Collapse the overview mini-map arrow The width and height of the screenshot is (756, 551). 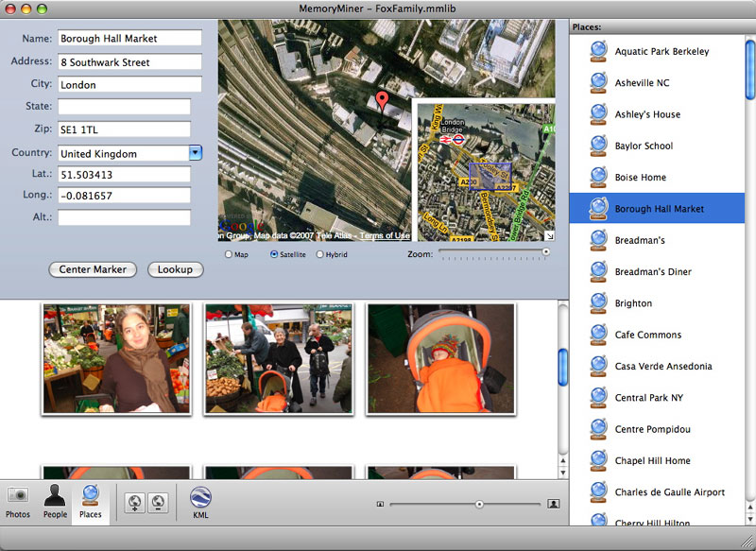[550, 235]
